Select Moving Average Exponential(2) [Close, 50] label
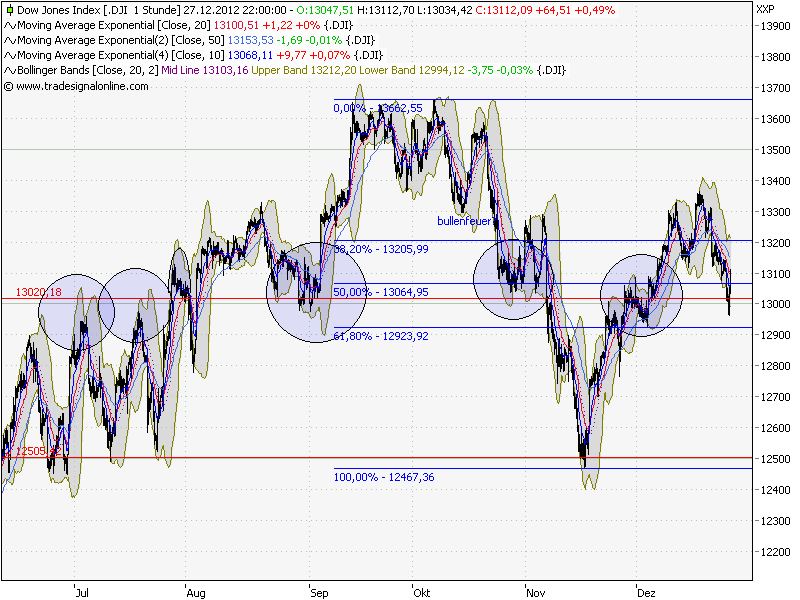 (x=121, y=40)
